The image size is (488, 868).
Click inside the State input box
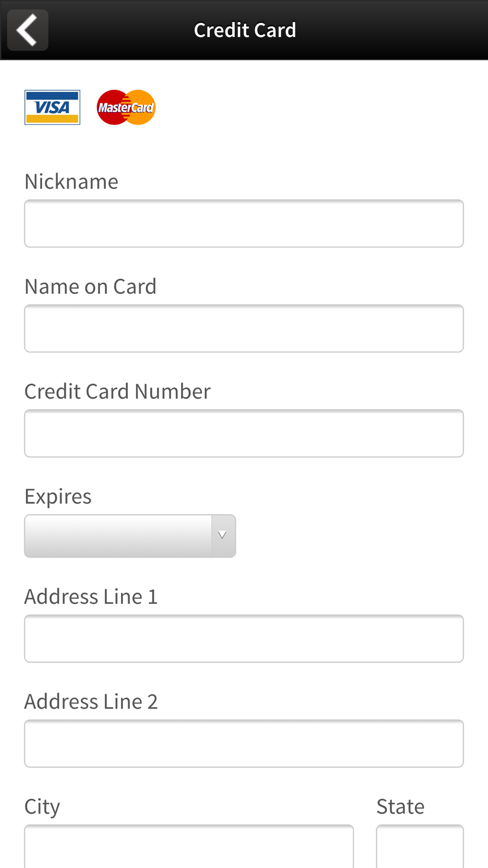(x=420, y=847)
